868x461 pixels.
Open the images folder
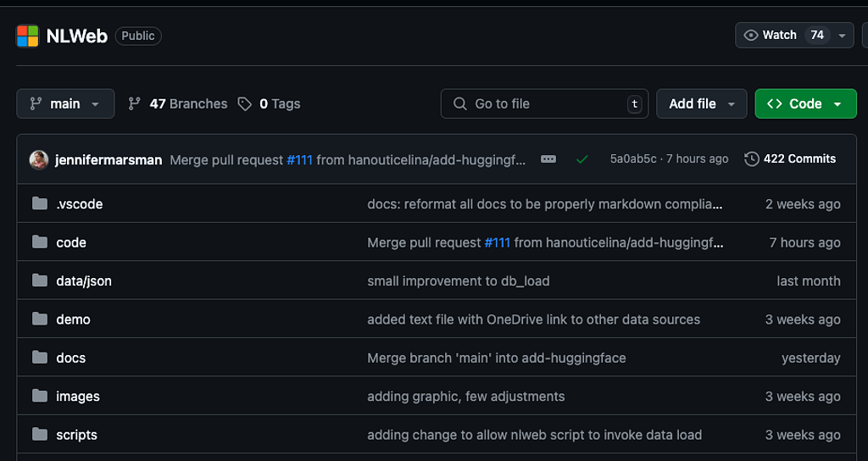pos(78,397)
